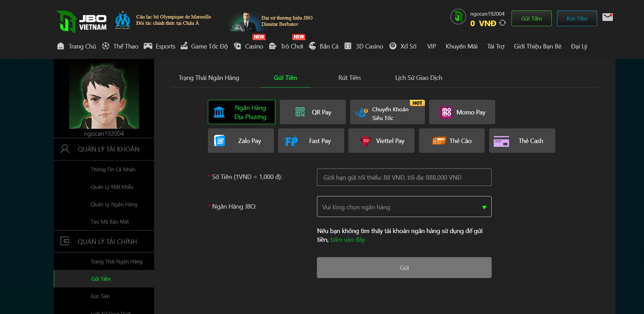Open Giới Thiệu Bạn Bè menu
Screen dimensions: 644x314
(537, 46)
